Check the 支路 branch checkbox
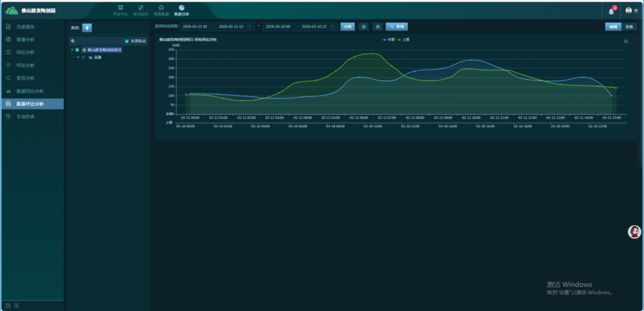 tap(83, 57)
